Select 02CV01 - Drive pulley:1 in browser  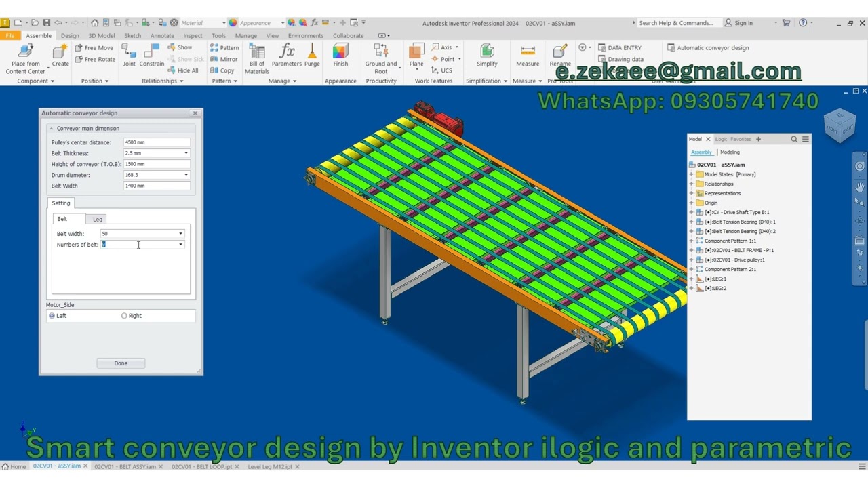734,260
